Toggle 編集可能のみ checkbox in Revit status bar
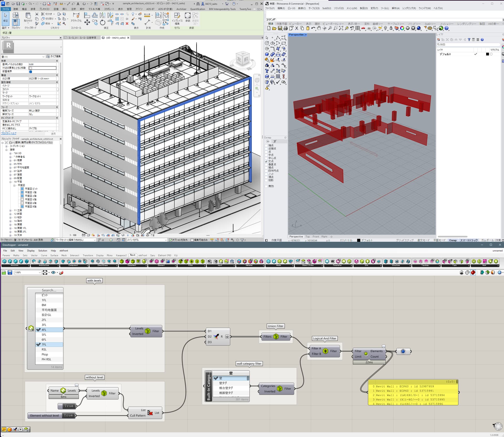504x437 pixels. coord(192,240)
